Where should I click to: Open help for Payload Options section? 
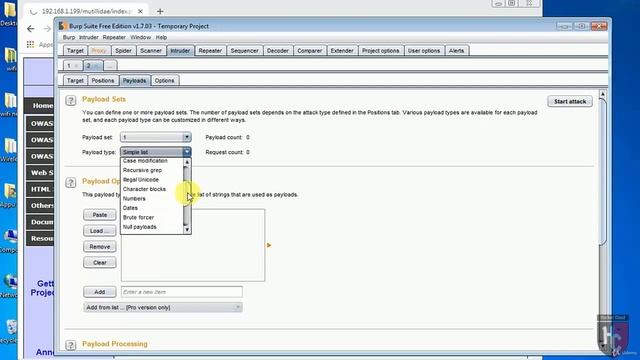tap(71, 182)
